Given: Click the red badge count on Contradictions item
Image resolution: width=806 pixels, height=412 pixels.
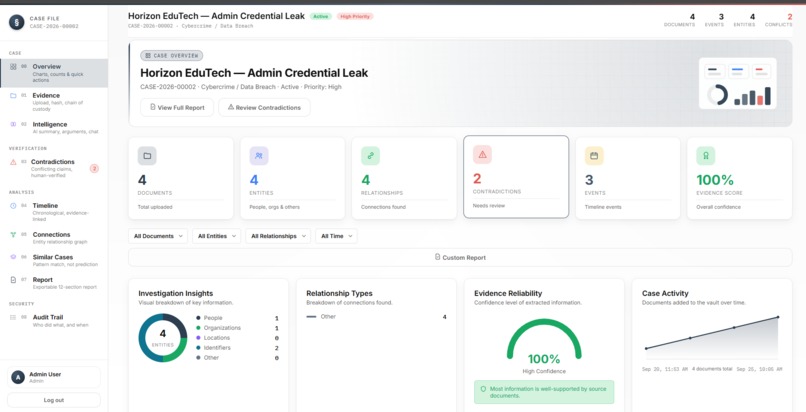Looking at the screenshot, I should pyautogui.click(x=94, y=168).
